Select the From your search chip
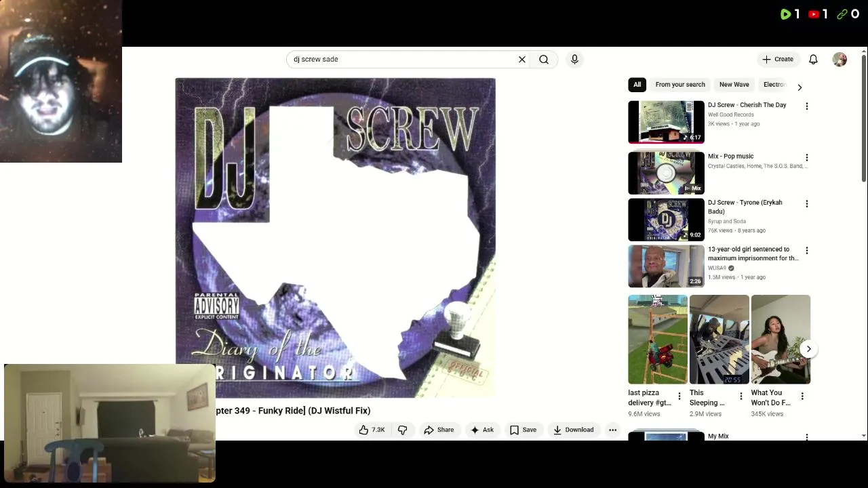The width and height of the screenshot is (868, 488). click(680, 85)
